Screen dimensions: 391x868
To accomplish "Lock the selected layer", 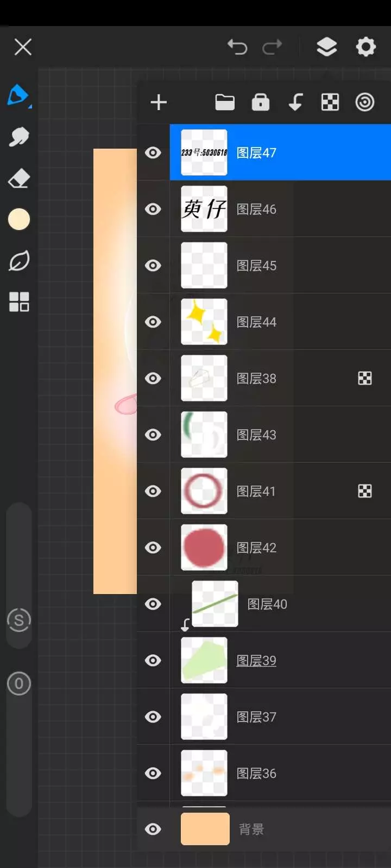I will click(x=261, y=102).
